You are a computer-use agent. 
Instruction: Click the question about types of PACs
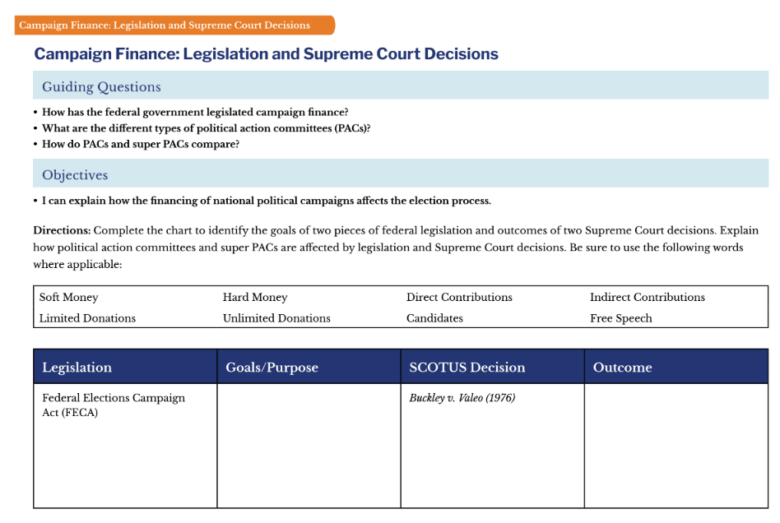pyautogui.click(x=206, y=128)
